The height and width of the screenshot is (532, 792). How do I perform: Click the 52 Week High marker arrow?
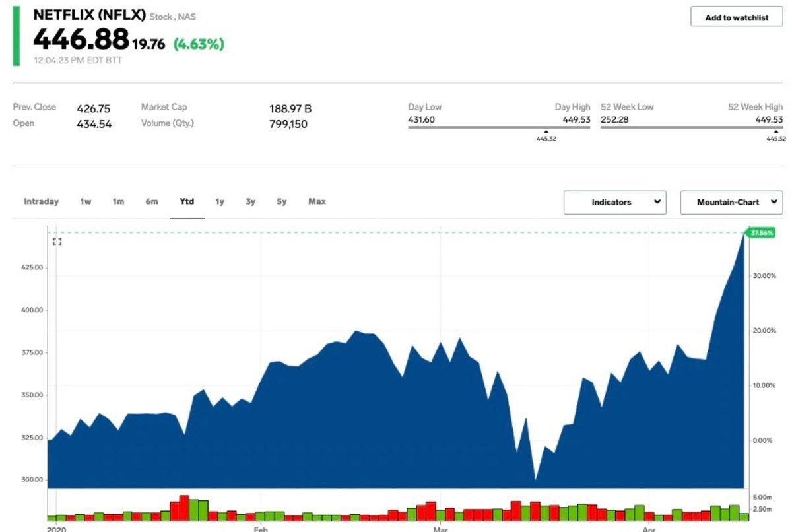click(x=775, y=131)
